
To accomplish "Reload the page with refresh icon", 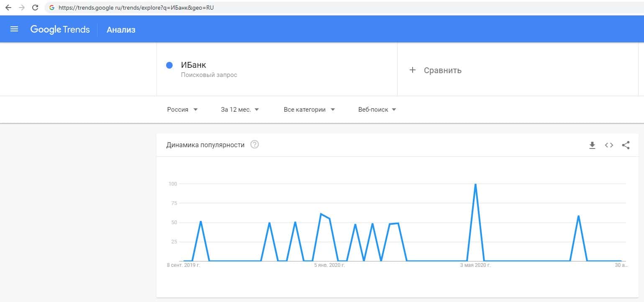I will (x=36, y=8).
